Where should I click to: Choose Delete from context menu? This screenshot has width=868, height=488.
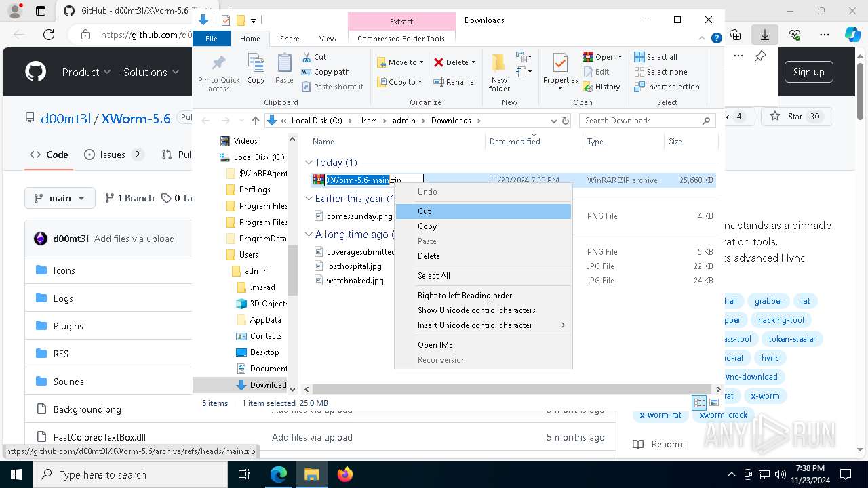[x=483, y=256]
